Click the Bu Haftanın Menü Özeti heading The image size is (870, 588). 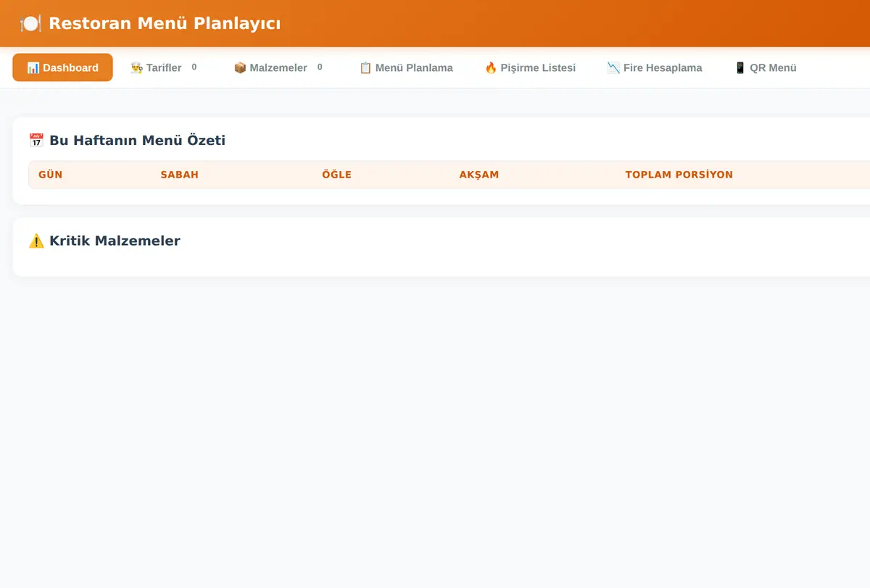(137, 140)
